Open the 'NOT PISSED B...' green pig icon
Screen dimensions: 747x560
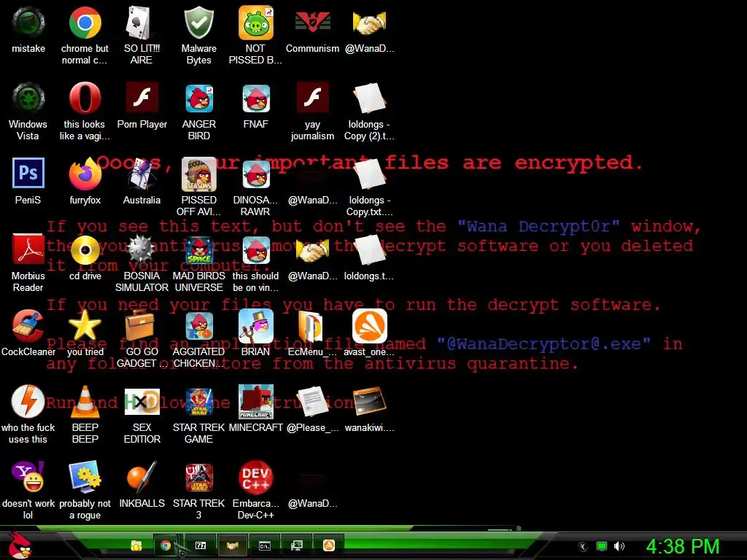[x=256, y=23]
